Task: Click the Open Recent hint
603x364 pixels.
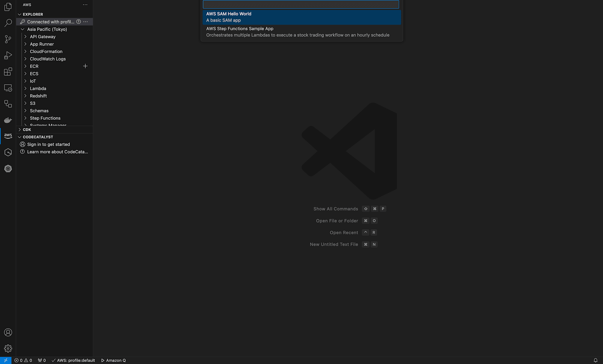Action: (344, 233)
